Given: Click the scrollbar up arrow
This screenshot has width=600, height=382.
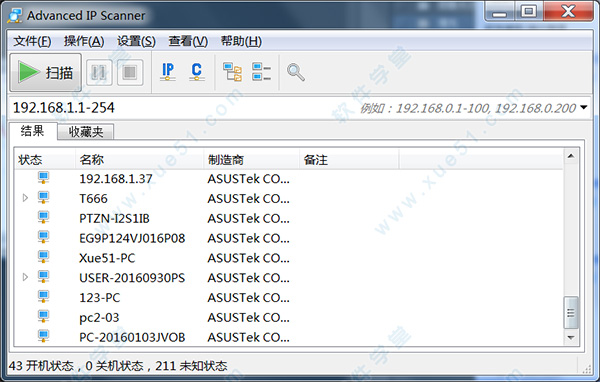Looking at the screenshot, I should (571, 156).
